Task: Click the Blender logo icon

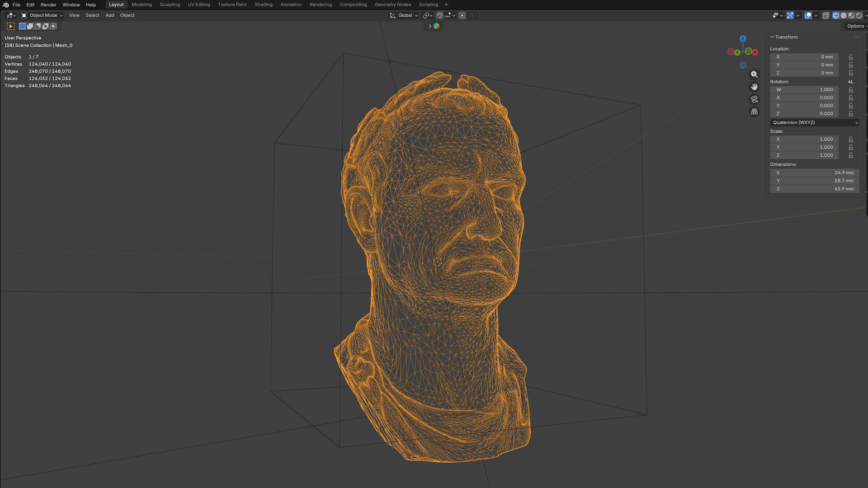Action: coord(6,5)
